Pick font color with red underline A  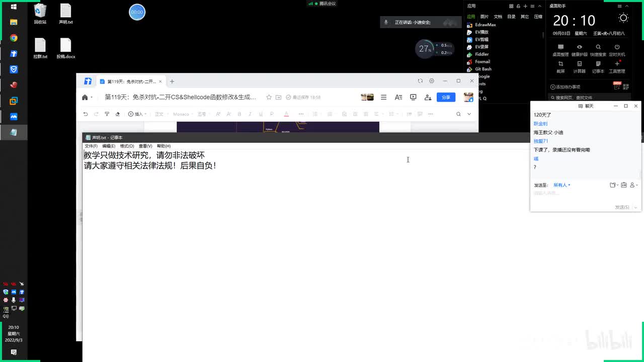click(x=286, y=114)
